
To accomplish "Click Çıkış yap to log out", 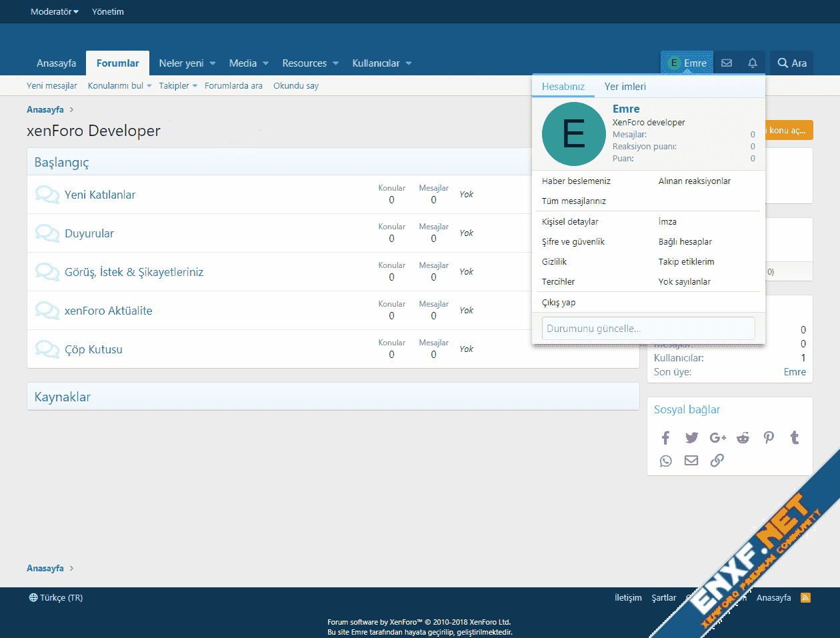I will coord(559,303).
